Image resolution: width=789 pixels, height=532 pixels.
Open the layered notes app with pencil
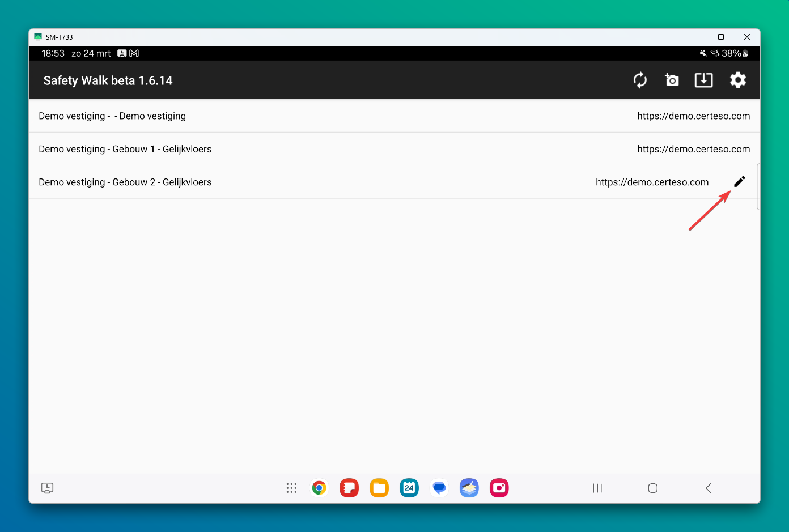click(x=469, y=488)
